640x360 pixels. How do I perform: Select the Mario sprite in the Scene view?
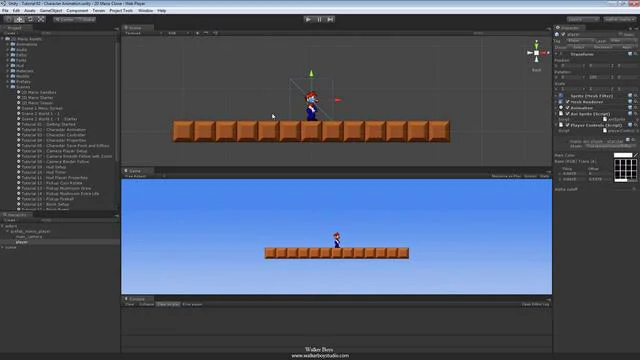click(x=311, y=106)
